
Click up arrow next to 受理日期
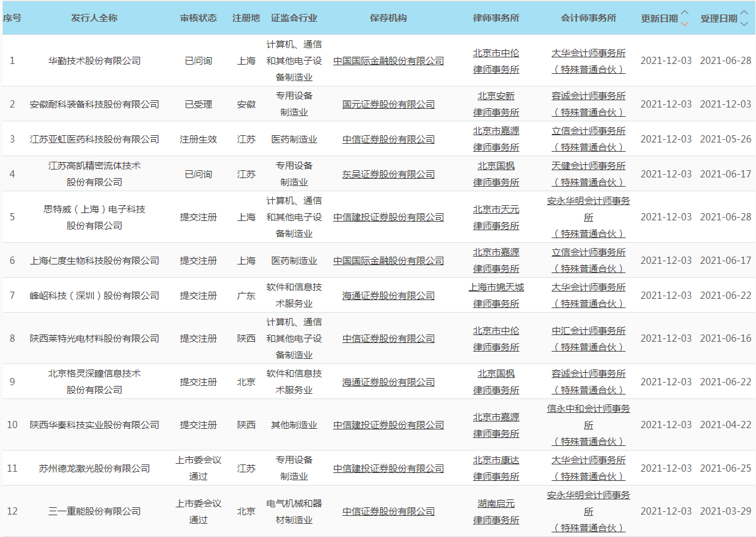(x=743, y=13)
